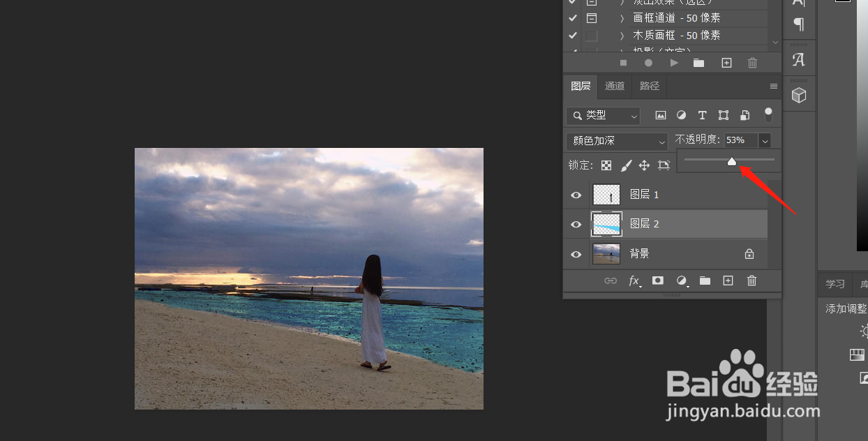Create new fill or adjustment layer
This screenshot has width=868, height=441.
pos(682,281)
